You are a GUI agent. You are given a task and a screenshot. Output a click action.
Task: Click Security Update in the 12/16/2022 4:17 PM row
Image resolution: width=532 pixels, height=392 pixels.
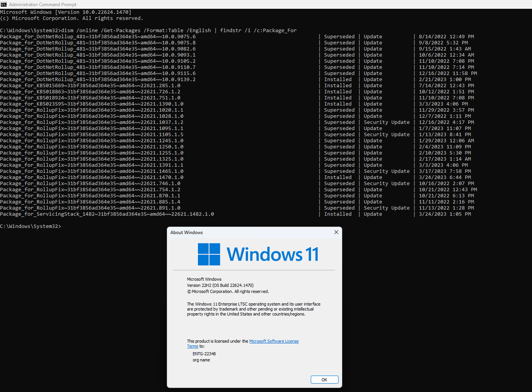387,122
